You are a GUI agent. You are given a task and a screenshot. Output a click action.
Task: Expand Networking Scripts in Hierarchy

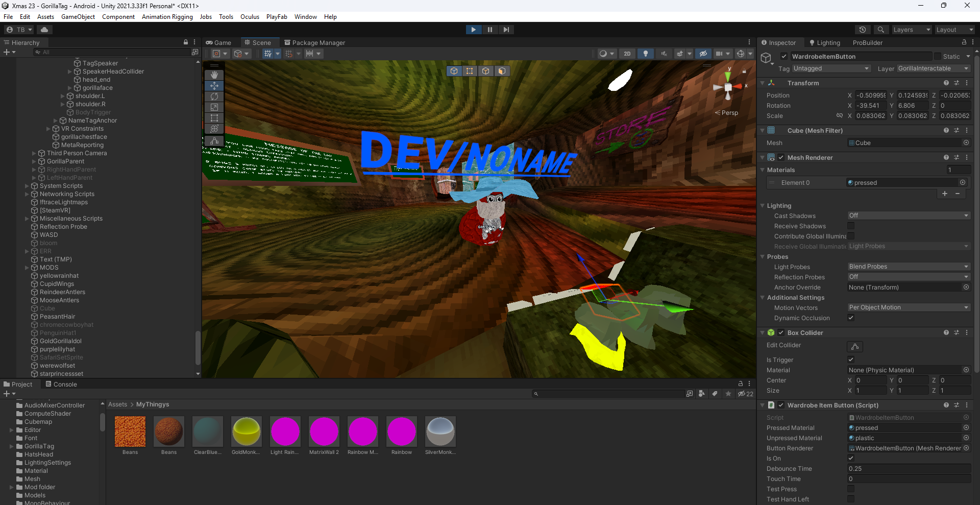[27, 194]
